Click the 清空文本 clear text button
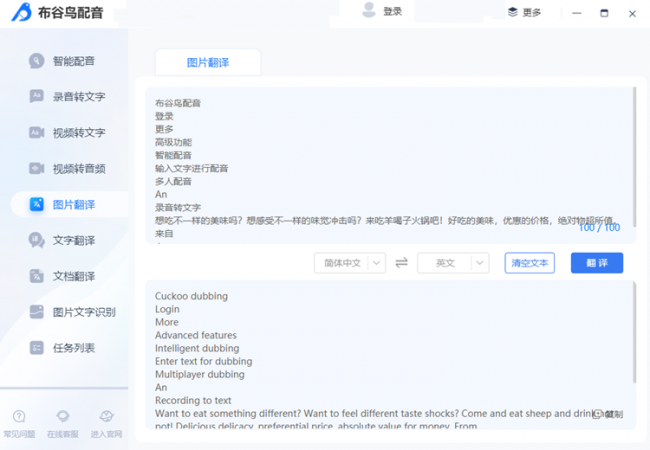650x450 pixels. (x=529, y=263)
